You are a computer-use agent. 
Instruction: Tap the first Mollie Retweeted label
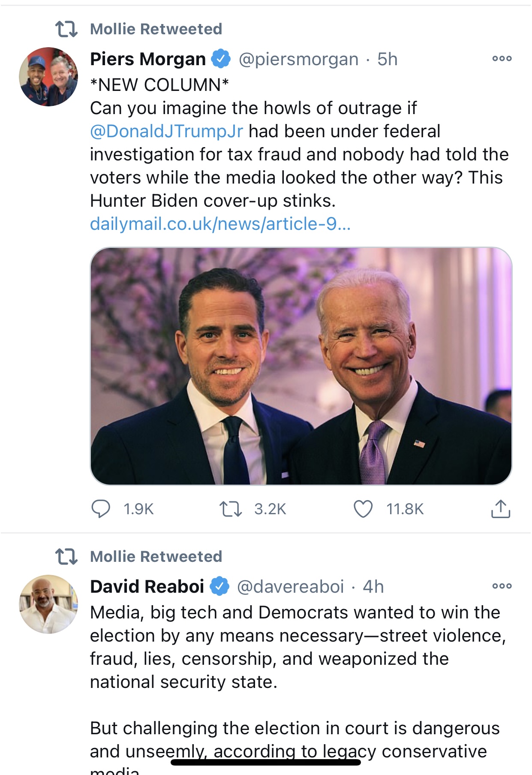156,29
